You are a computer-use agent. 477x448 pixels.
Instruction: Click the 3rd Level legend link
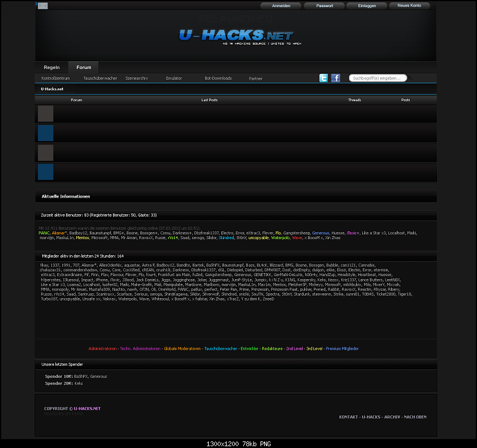[314, 349]
